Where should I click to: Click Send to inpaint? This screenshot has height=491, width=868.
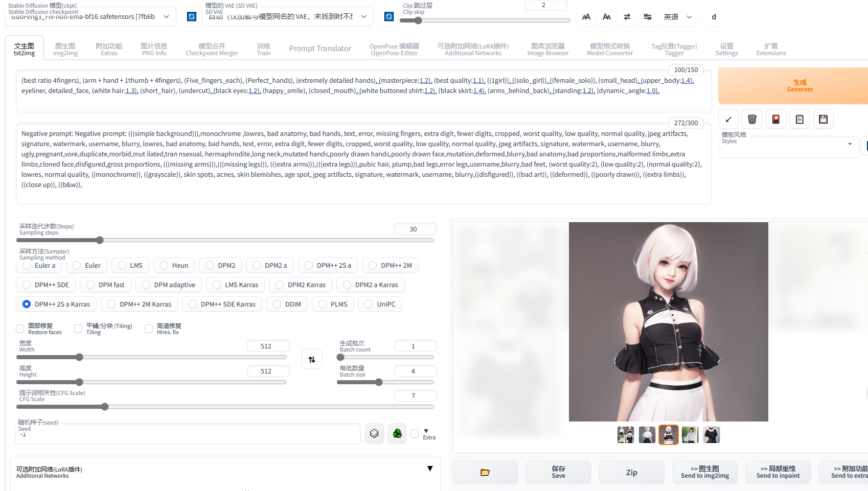778,473
